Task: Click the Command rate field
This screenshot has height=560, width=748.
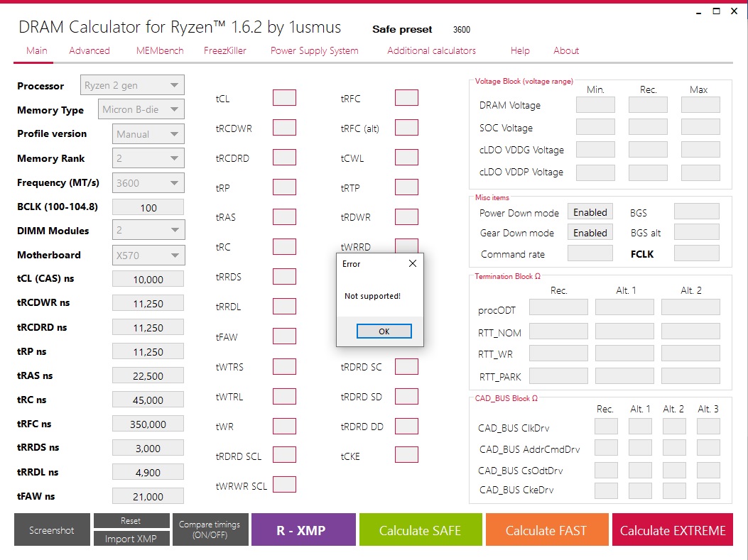Action: [x=590, y=253]
